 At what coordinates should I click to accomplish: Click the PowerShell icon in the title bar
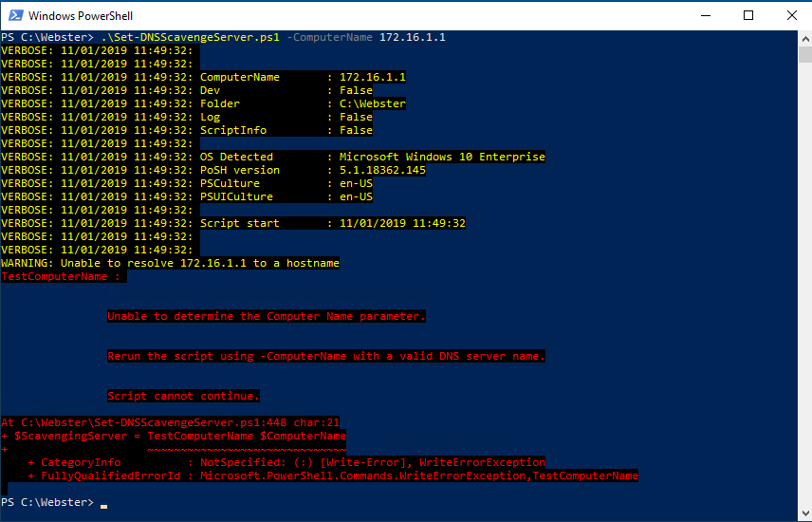[14, 15]
